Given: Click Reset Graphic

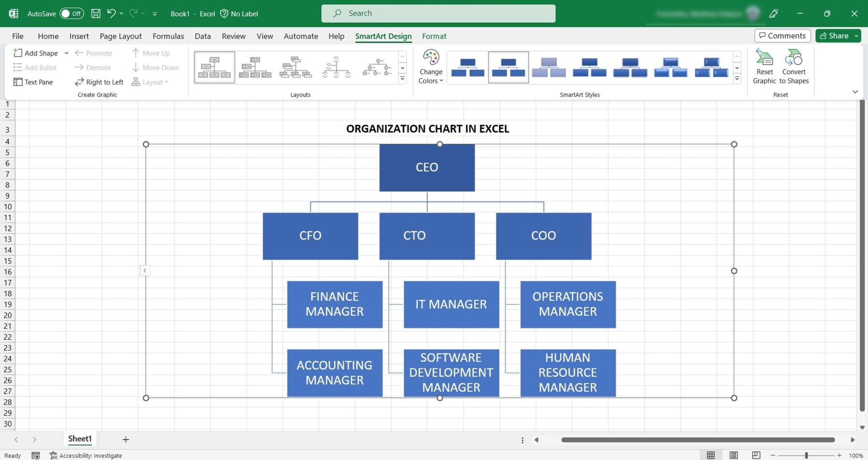Looking at the screenshot, I should point(765,66).
